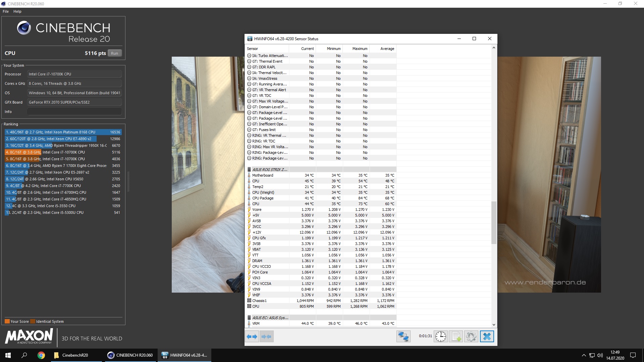Image resolution: width=644 pixels, height=362 pixels.
Task: Open the Help menu in Cinebench
Action: (x=17, y=11)
